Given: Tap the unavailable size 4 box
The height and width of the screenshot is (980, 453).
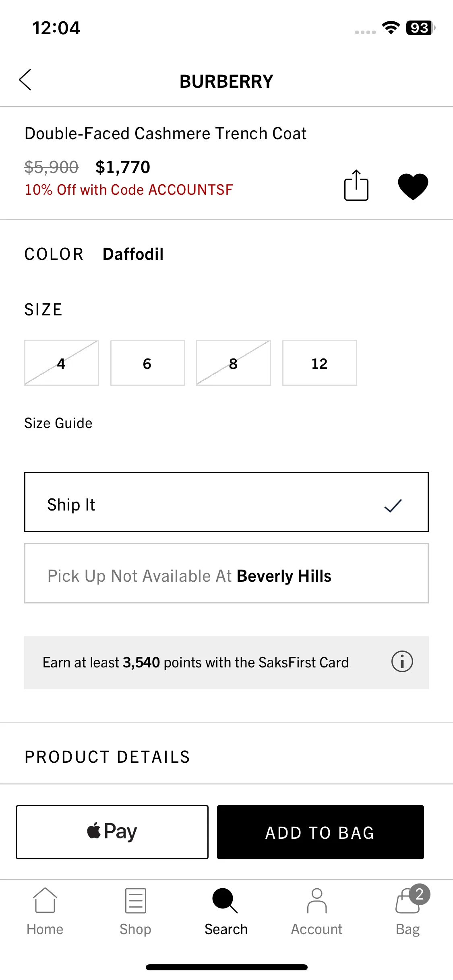Looking at the screenshot, I should click(62, 363).
